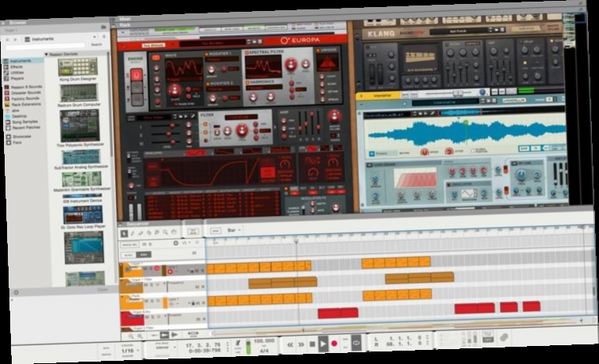This screenshot has width=599, height=364.
Task: Toggle the Snap button beside Bar
Action: click(x=215, y=231)
